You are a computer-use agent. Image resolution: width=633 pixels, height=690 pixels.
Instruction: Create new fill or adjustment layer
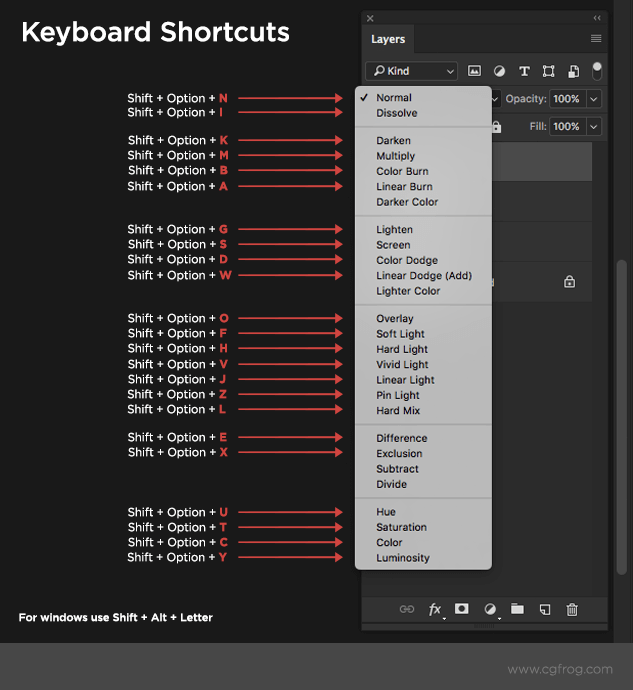pos(490,609)
